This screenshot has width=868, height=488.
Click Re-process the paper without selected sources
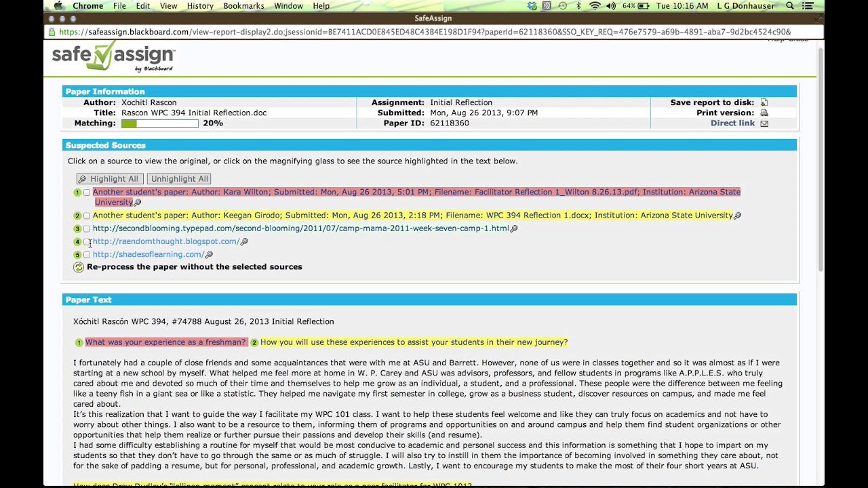[195, 267]
